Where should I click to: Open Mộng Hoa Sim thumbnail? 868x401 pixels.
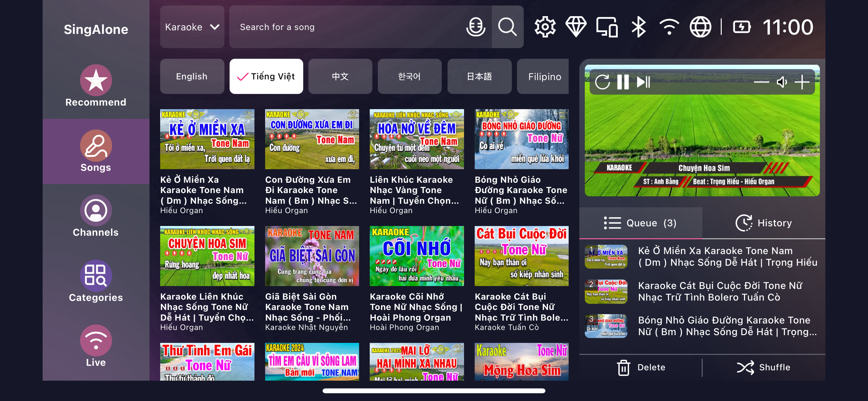pos(522,362)
